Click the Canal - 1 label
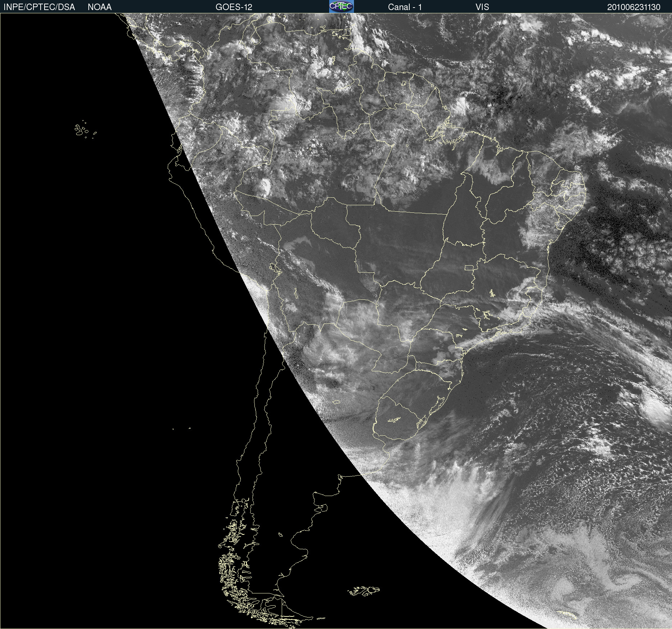This screenshot has width=672, height=629. (x=405, y=7)
